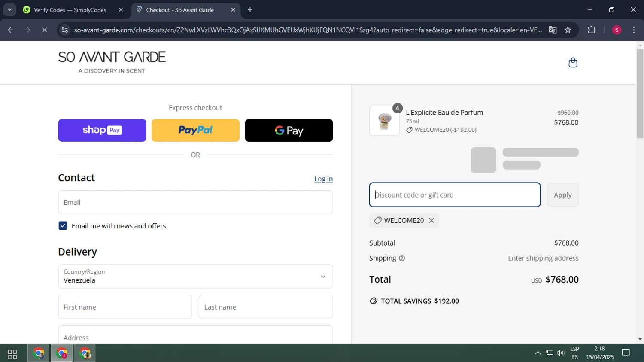644x362 pixels.
Task: Click the Subtotal label
Action: [x=382, y=243]
